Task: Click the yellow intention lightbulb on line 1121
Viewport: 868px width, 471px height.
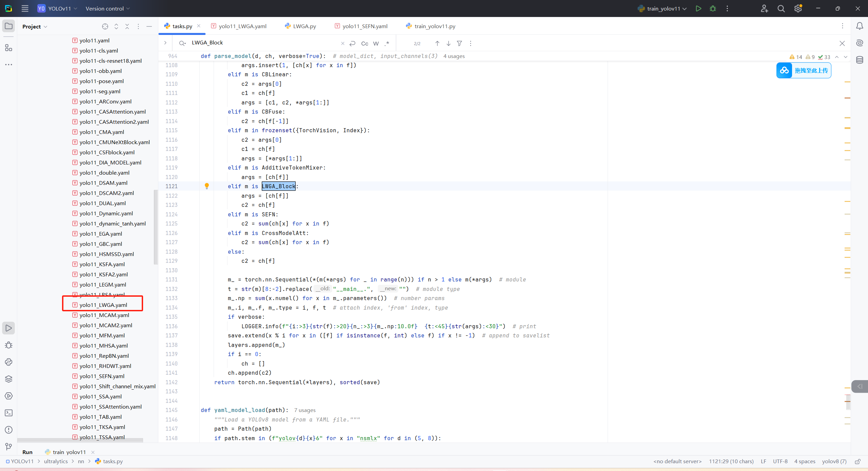Action: click(x=207, y=186)
